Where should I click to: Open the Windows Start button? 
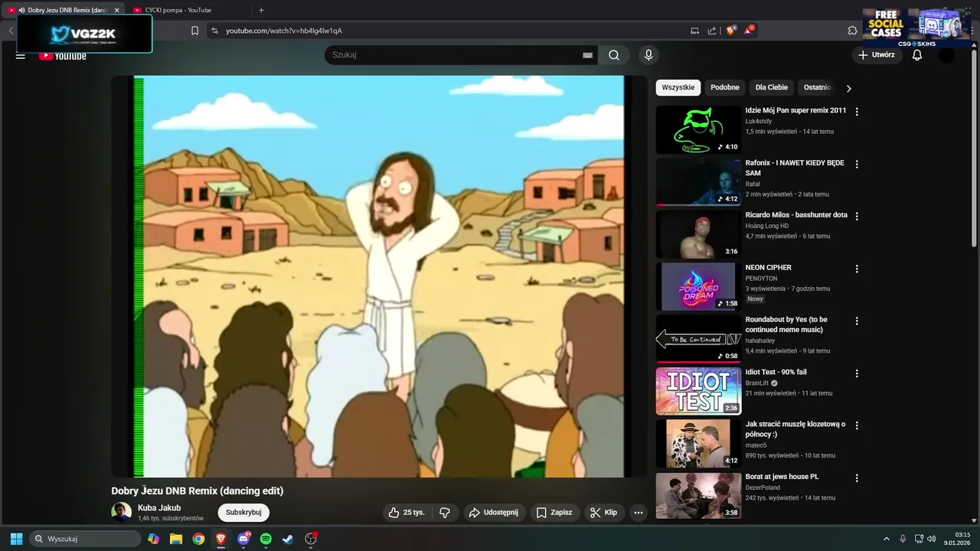tap(16, 539)
